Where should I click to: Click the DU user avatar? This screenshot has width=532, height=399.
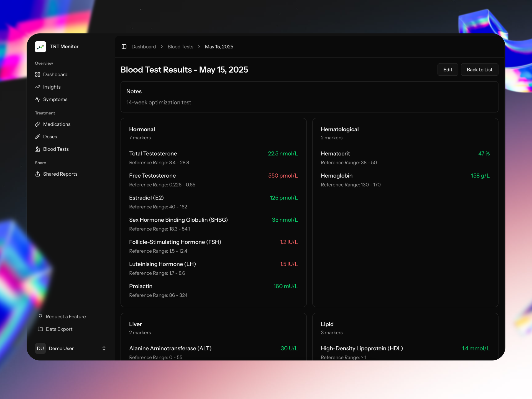coord(40,348)
